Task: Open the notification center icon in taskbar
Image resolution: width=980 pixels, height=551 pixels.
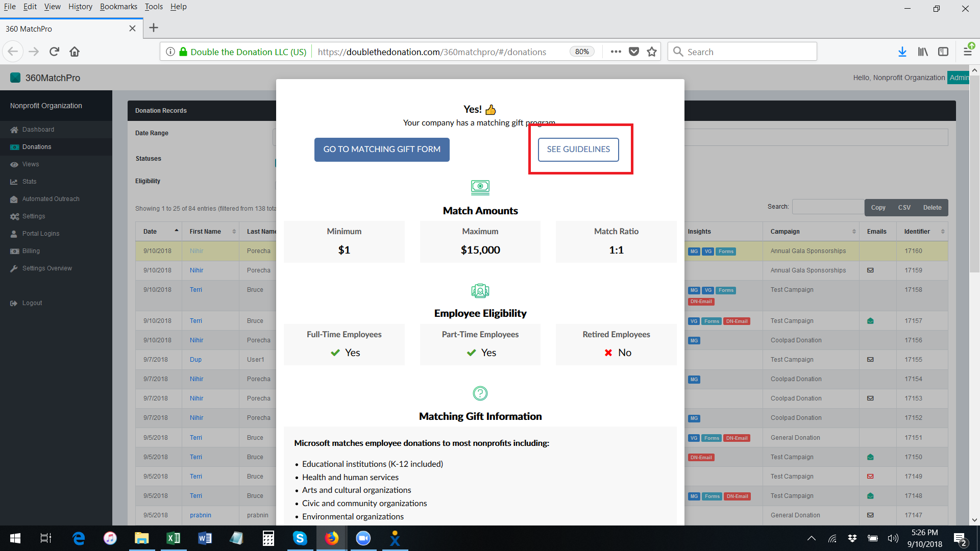Action: 960,539
